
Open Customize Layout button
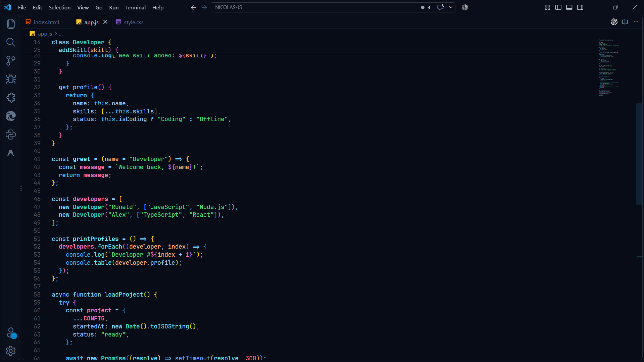(x=547, y=7)
